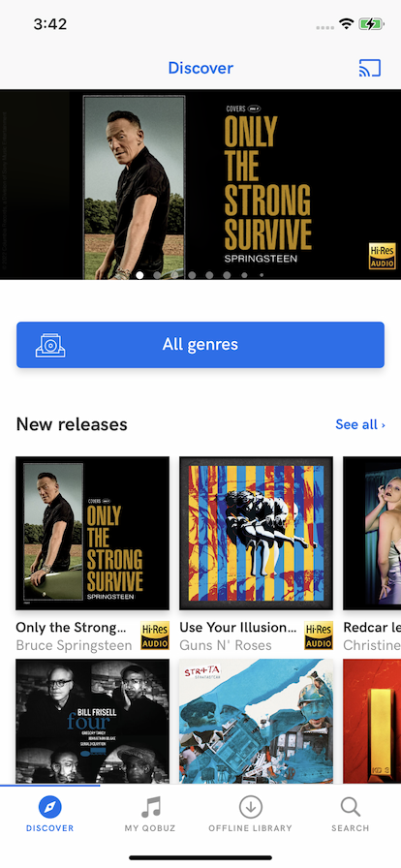Expand New releases via See all
The width and height of the screenshot is (401, 868).
coord(360,424)
